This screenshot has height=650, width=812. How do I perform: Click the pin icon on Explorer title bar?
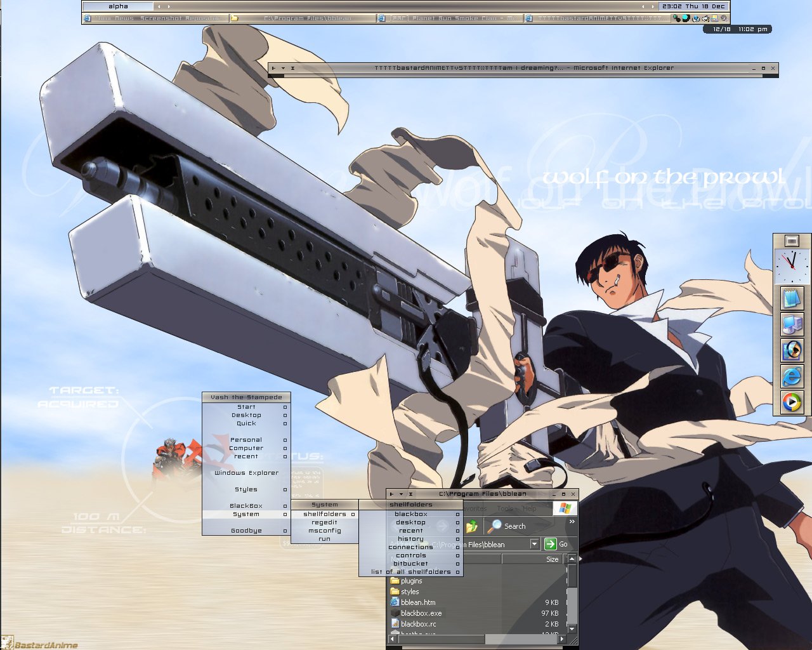point(391,494)
